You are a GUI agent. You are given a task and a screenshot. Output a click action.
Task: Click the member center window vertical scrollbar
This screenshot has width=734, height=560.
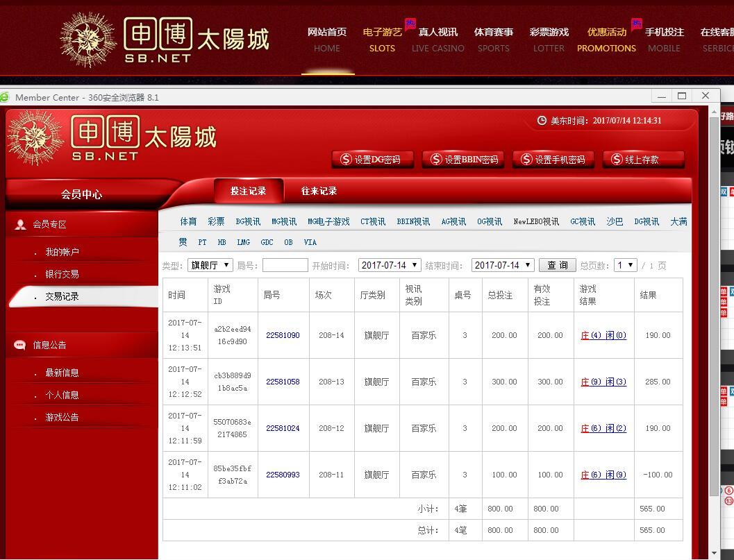715,312
